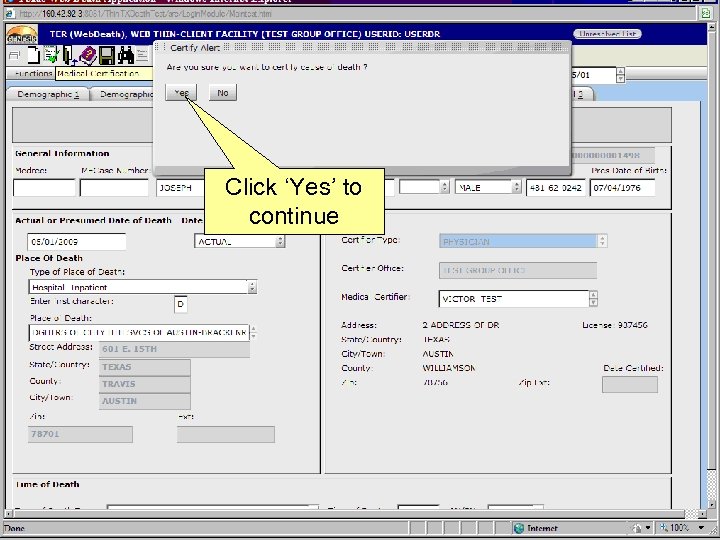Click the date of birth field 07/04/1976
The height and width of the screenshot is (540, 720).
(622, 188)
